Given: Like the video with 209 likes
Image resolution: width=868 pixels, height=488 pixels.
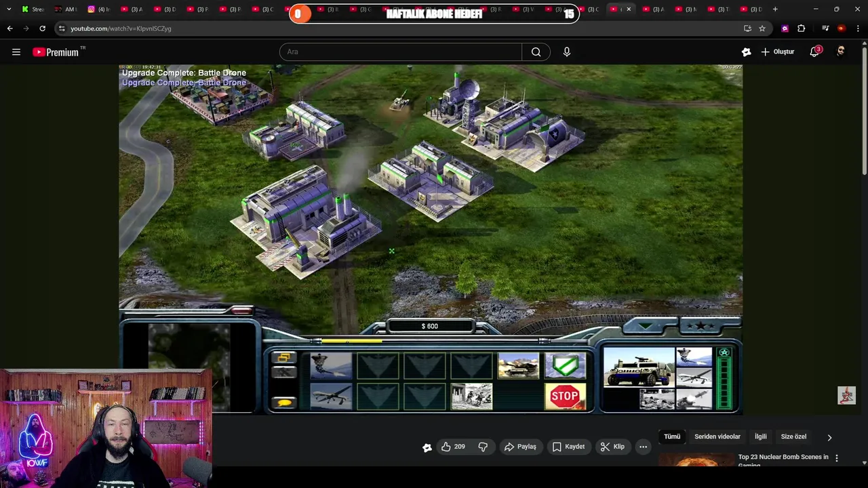Looking at the screenshot, I should [x=453, y=447].
